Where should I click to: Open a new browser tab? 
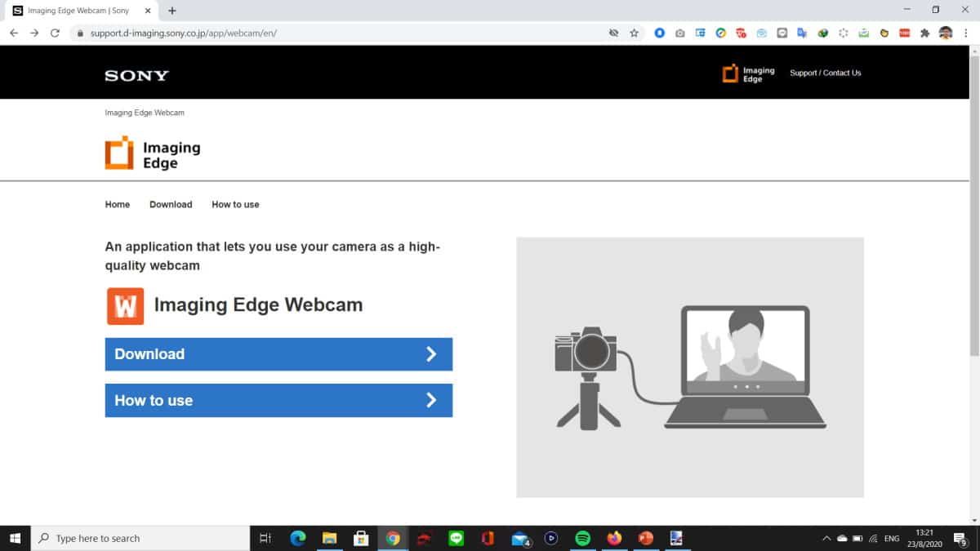click(x=172, y=11)
